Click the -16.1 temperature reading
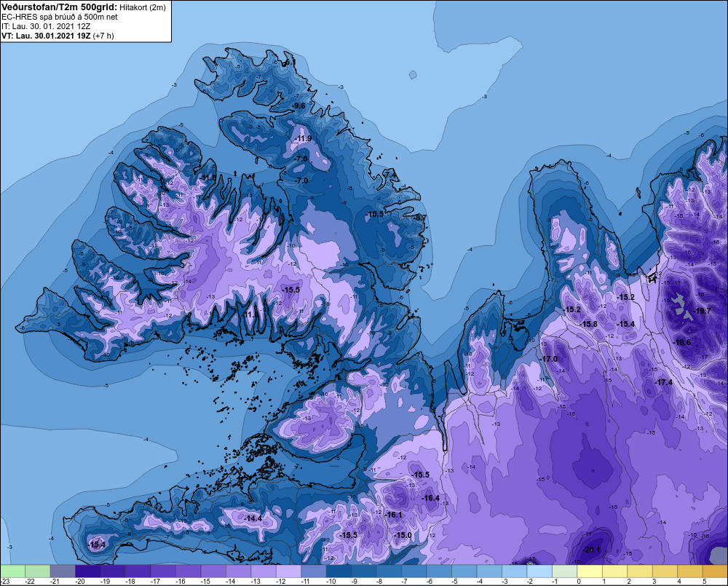 click(x=393, y=515)
